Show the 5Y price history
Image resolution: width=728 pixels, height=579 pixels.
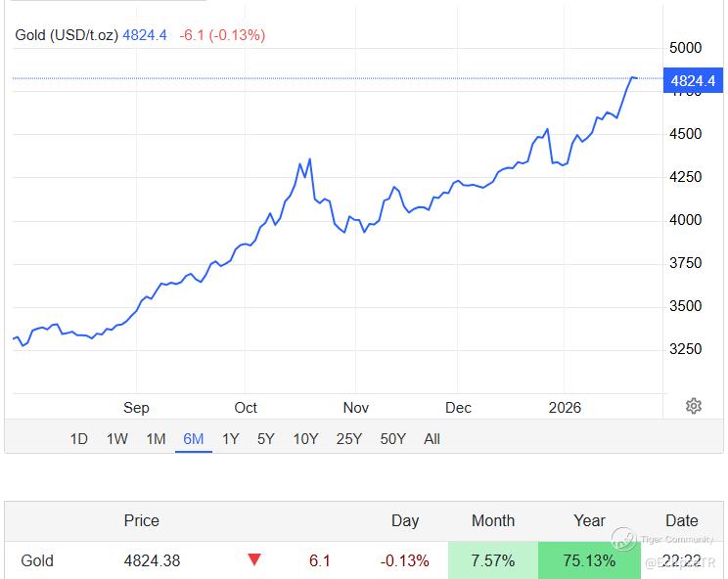(x=266, y=439)
